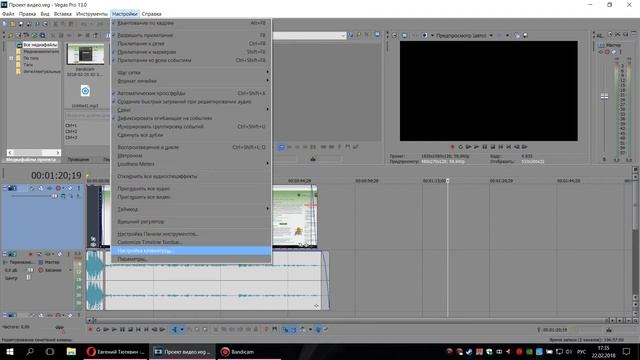
Task: Arm audio track for record red button
Action: (30, 254)
